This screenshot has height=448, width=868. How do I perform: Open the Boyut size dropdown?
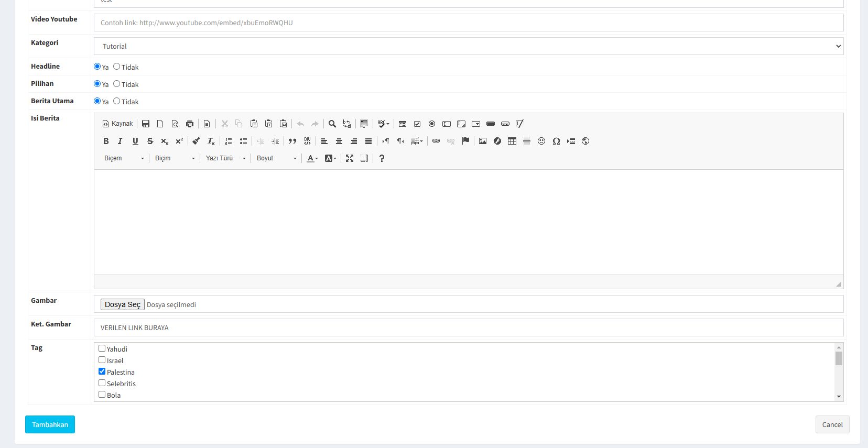coord(276,158)
